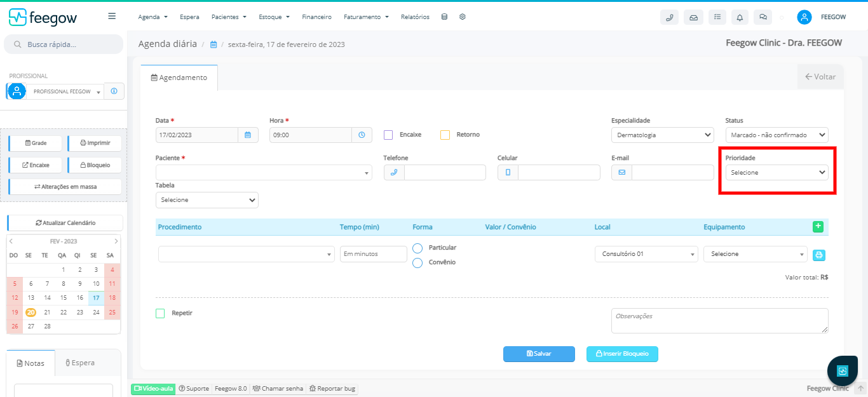Click the Vídeo-aula button in footer
The image size is (868, 397).
click(153, 388)
